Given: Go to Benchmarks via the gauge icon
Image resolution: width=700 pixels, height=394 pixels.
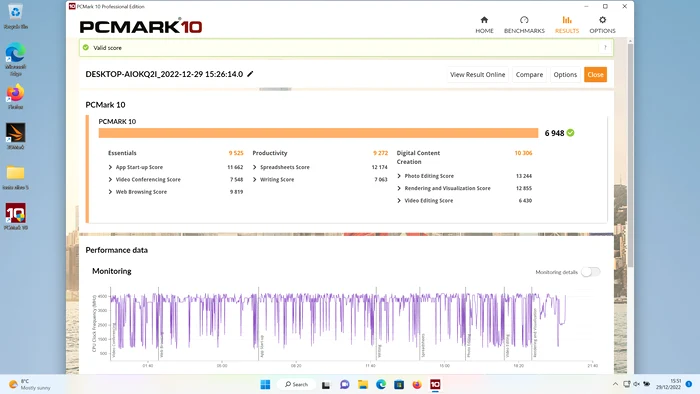Looking at the screenshot, I should pyautogui.click(x=524, y=20).
